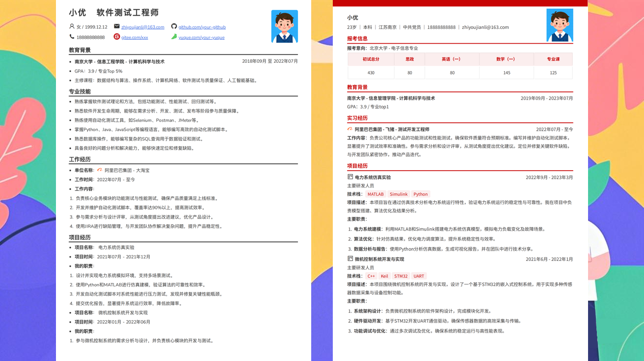The height and width of the screenshot is (361, 644).
Task: Click the avatar photo on the right resume
Action: (560, 25)
